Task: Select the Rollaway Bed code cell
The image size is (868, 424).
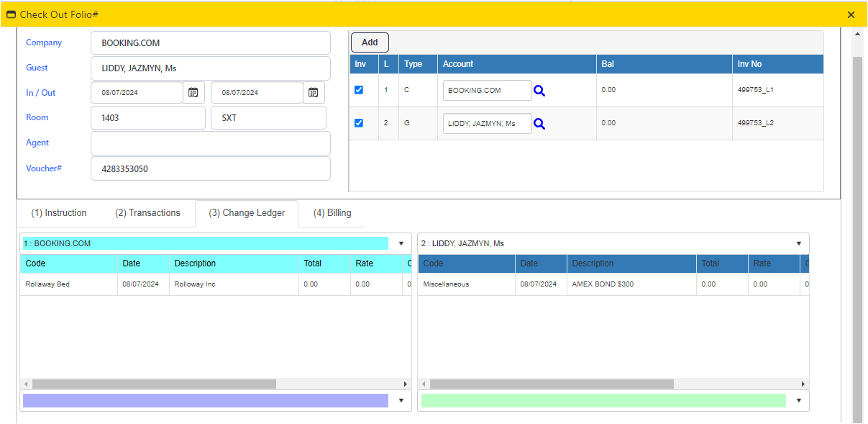Action: coord(69,284)
